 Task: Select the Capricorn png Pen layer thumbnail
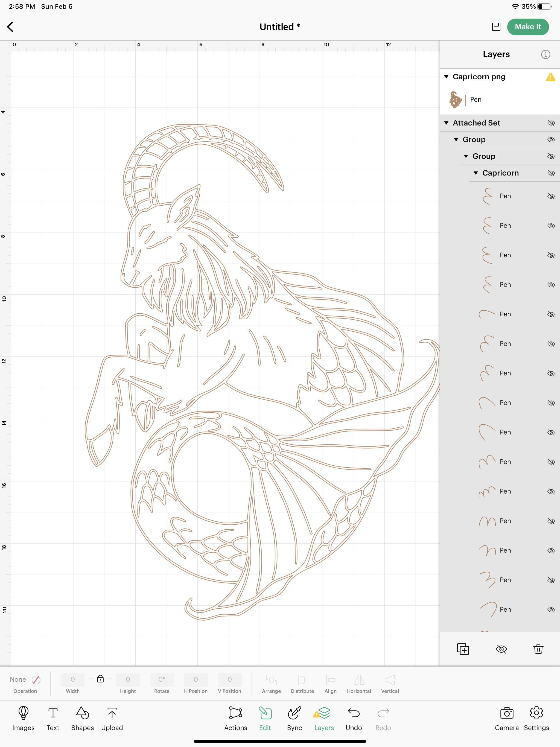point(456,100)
